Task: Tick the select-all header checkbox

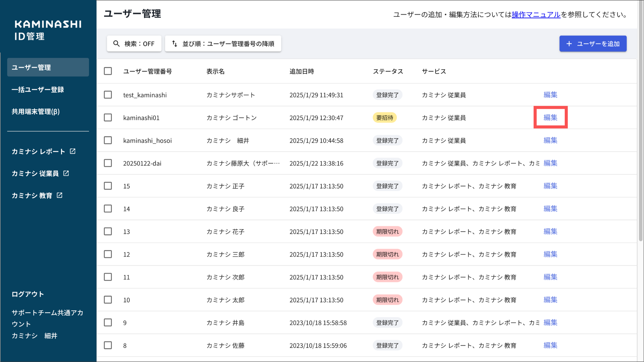Action: click(x=108, y=71)
